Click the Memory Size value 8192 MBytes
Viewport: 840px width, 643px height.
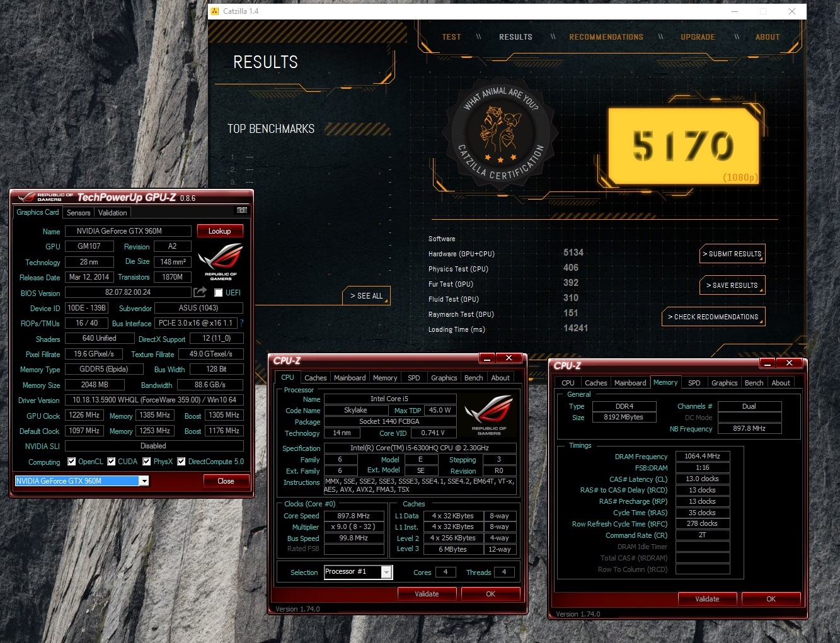[x=624, y=417]
